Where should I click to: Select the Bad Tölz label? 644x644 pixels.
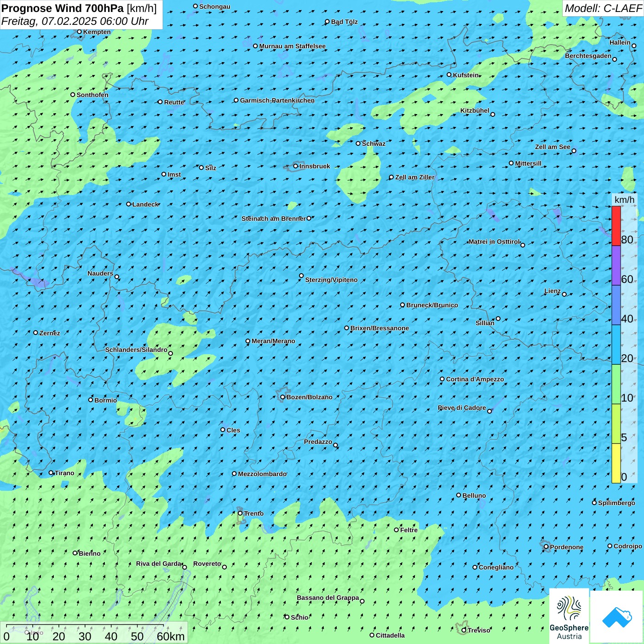[x=344, y=22]
